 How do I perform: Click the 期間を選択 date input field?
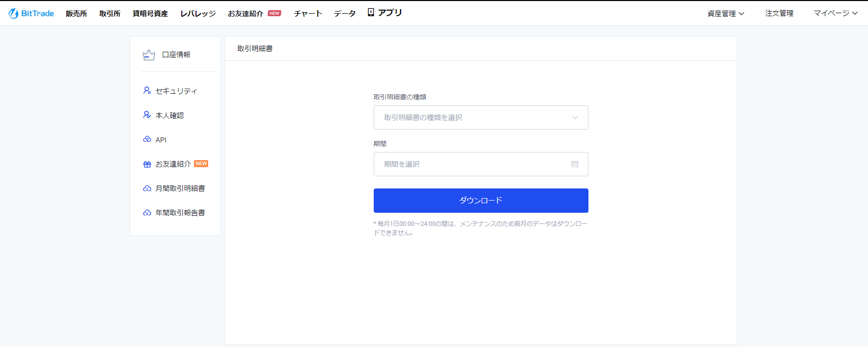pyautogui.click(x=471, y=164)
